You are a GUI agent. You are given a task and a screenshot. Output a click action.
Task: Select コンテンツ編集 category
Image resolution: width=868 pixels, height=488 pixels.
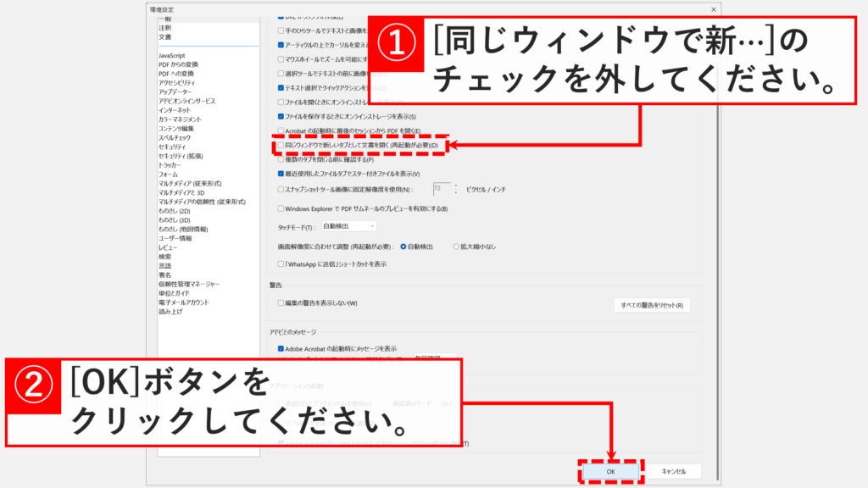pyautogui.click(x=176, y=129)
